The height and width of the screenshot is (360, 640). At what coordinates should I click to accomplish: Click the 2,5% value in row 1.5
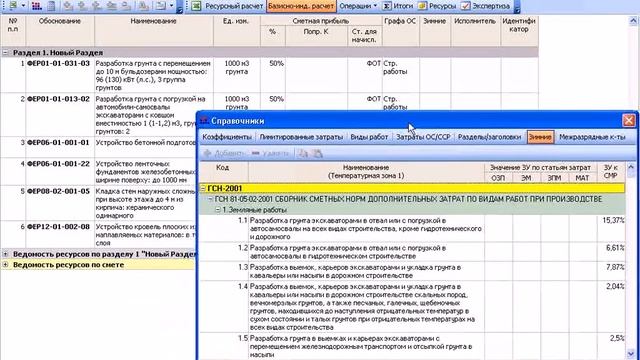pos(617,338)
